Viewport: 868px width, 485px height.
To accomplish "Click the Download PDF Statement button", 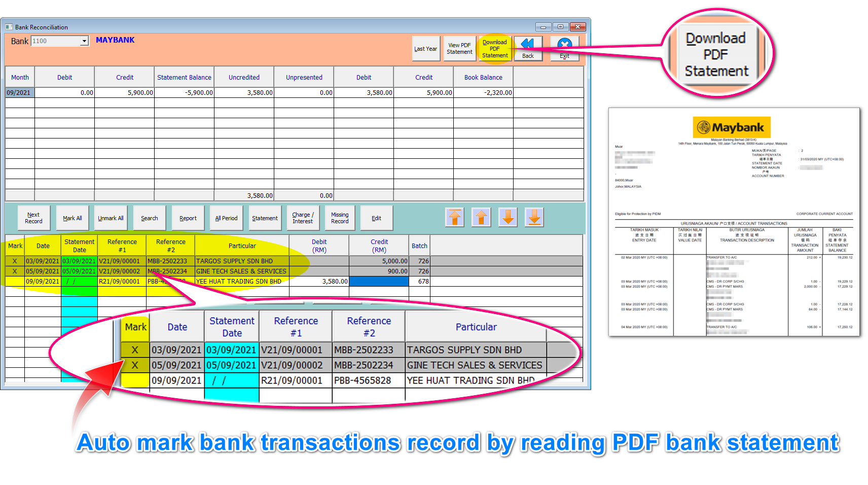I will coord(494,48).
